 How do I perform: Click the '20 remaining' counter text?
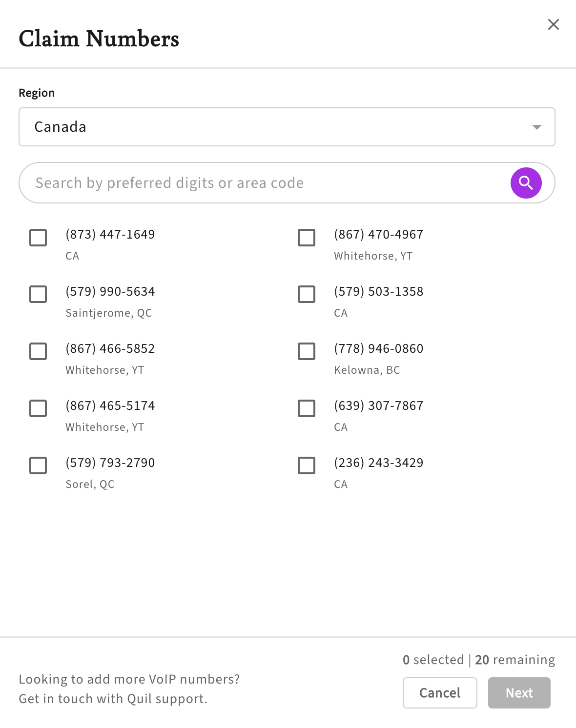coord(515,660)
